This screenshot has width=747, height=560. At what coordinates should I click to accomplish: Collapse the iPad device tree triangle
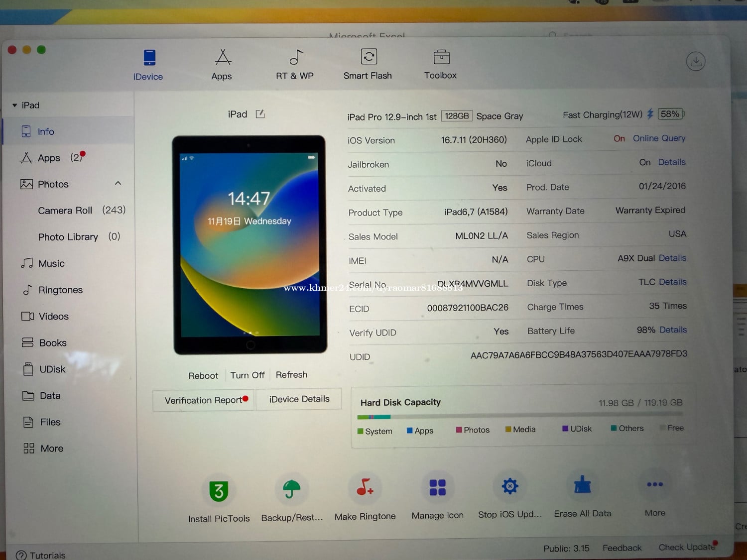tap(15, 106)
